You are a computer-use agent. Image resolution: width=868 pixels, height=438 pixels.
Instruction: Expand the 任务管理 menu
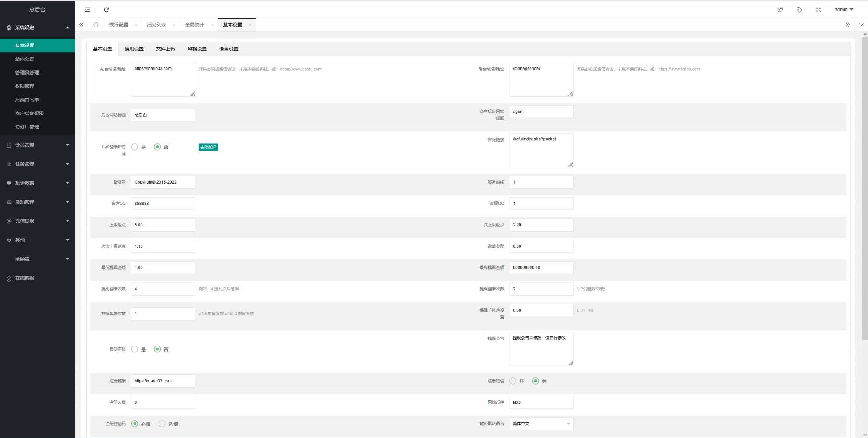(67, 164)
